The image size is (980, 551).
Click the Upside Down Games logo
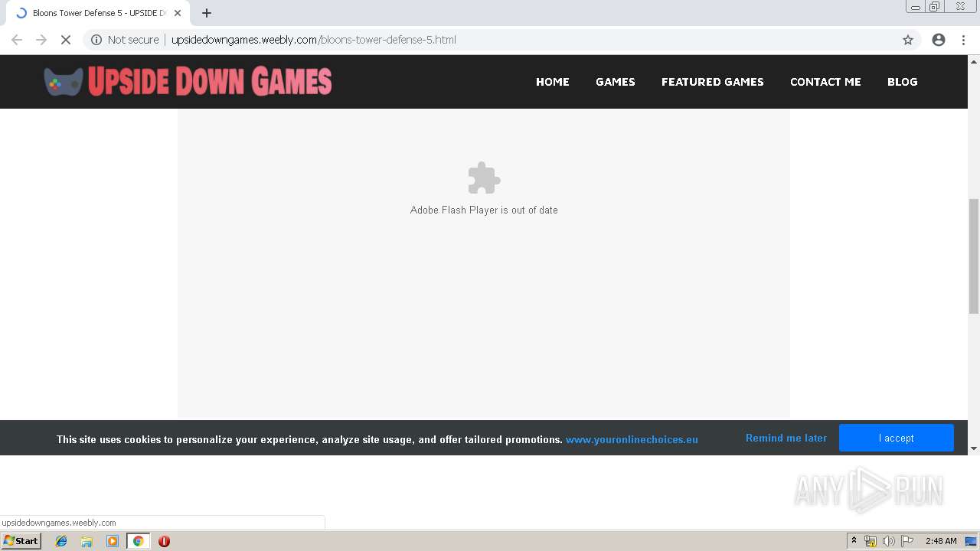(x=188, y=81)
